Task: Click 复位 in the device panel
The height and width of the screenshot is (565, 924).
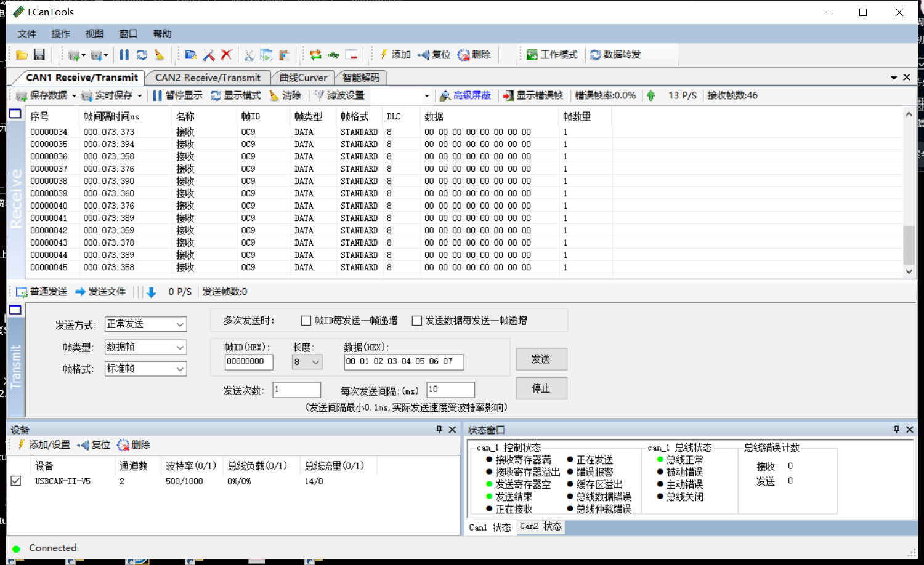Action: pyautogui.click(x=94, y=445)
